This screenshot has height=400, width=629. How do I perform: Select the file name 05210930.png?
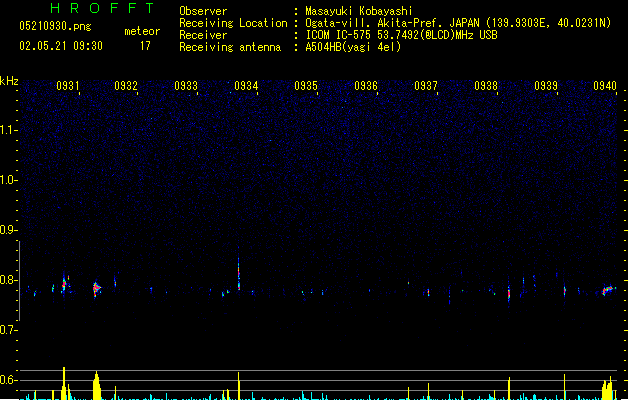55,26
